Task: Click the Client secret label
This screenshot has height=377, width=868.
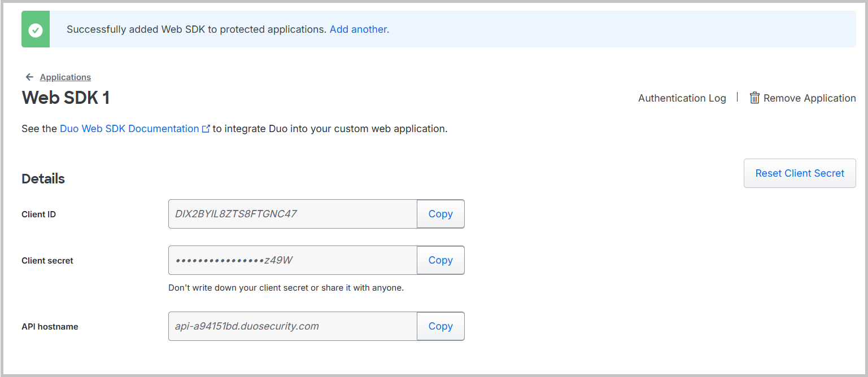Action: point(47,261)
